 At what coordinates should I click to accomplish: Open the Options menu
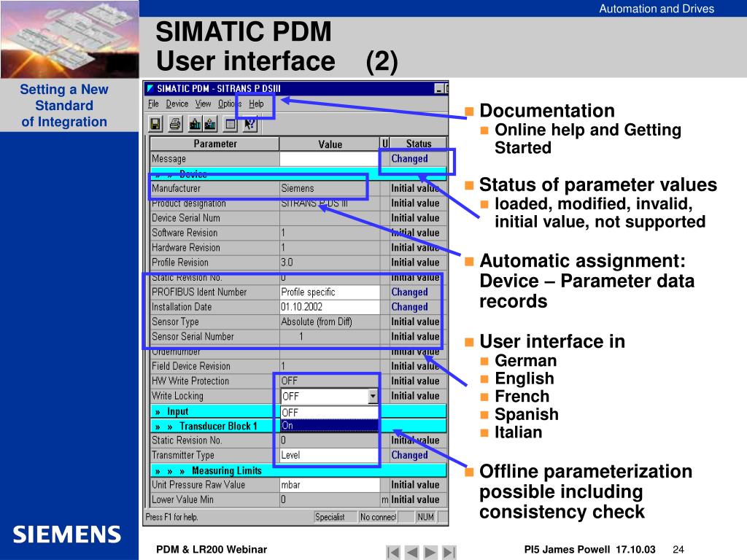[230, 104]
